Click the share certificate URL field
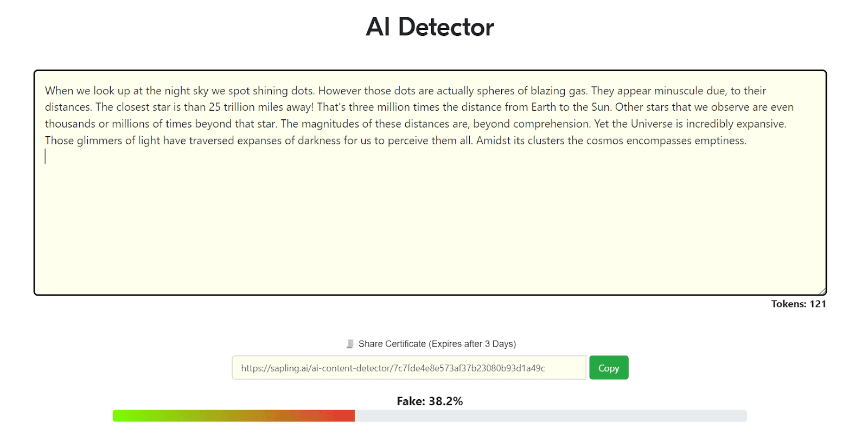This screenshot has height=447, width=868. tap(409, 368)
